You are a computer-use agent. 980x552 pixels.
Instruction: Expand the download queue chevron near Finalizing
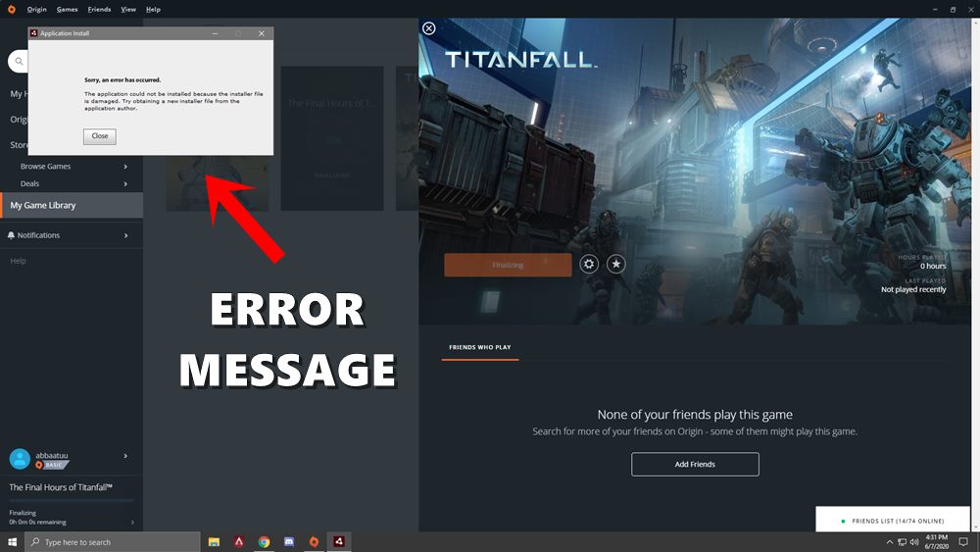point(132,522)
